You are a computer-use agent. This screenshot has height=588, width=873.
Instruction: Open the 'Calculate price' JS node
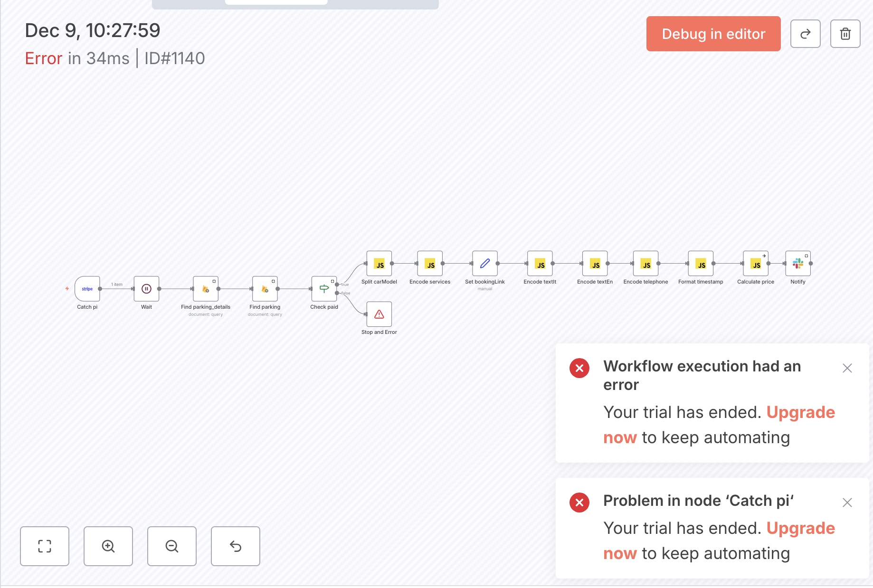[755, 264]
